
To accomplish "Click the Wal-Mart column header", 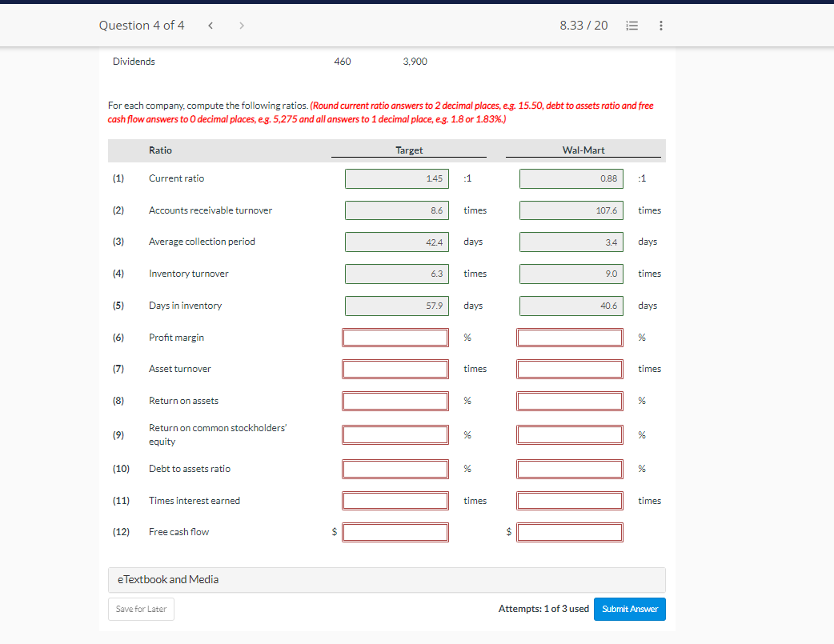I will pos(583,150).
